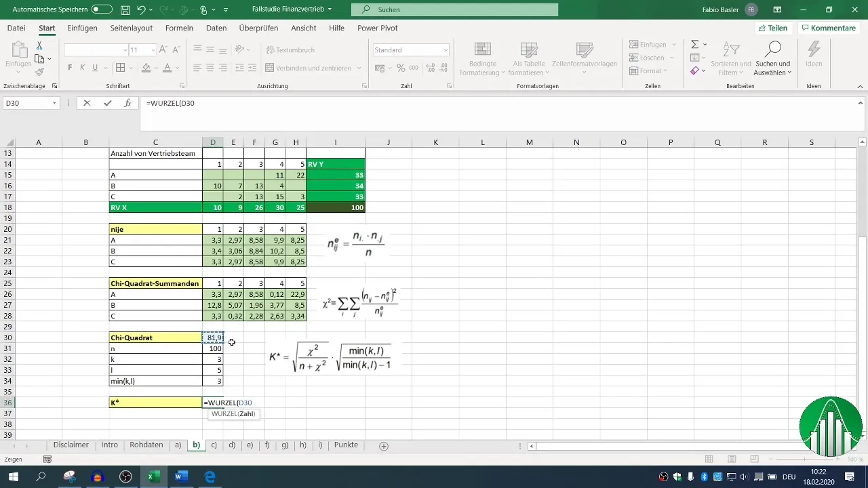Toggle italic K formatting
868x488 pixels.
[x=82, y=68]
